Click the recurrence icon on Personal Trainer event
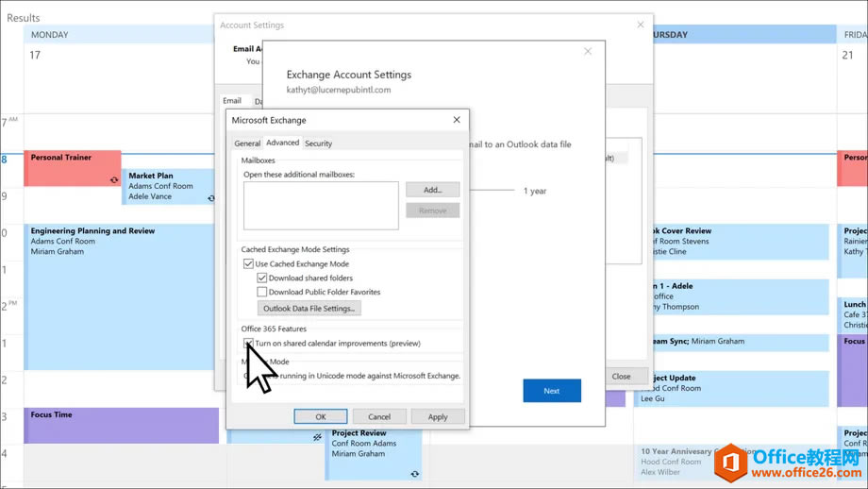The height and width of the screenshot is (489, 868). (x=114, y=179)
